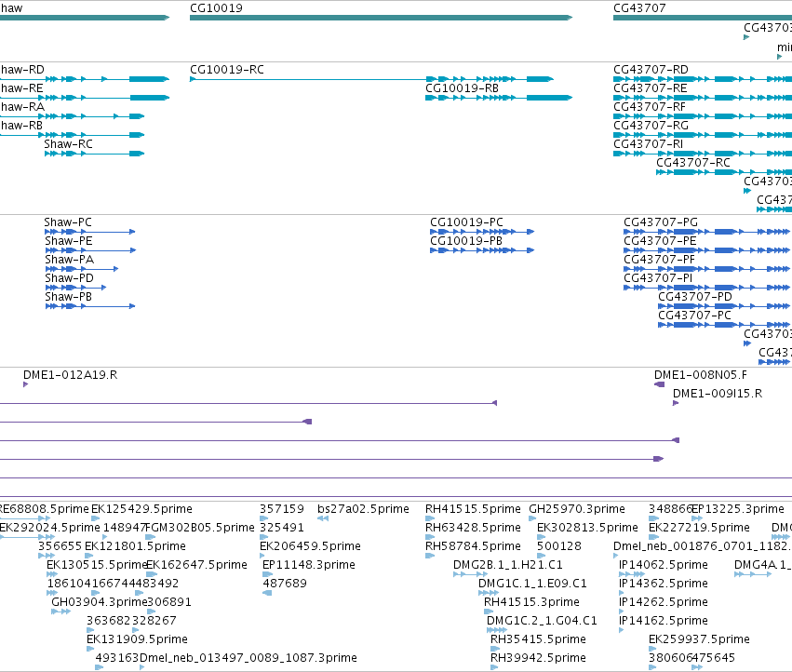792x672 pixels.
Task: Click the bs27a02.5prime EST label
Action: click(363, 509)
